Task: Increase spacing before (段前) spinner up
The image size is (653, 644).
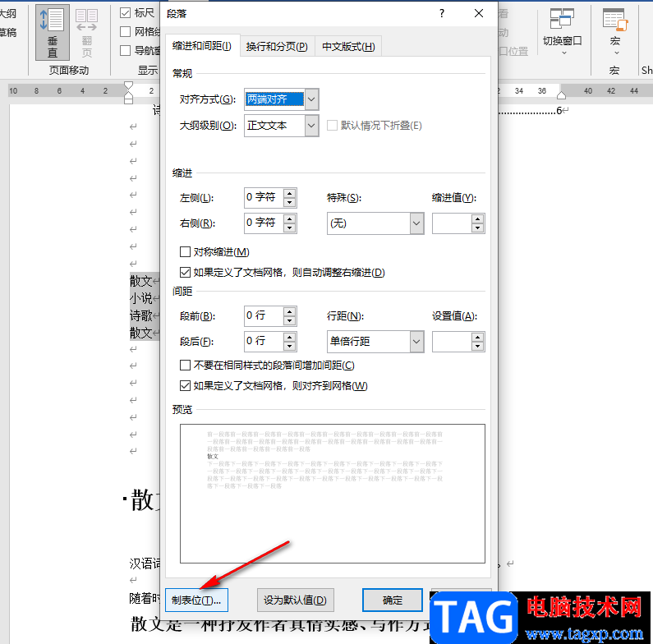Action: [x=289, y=311]
